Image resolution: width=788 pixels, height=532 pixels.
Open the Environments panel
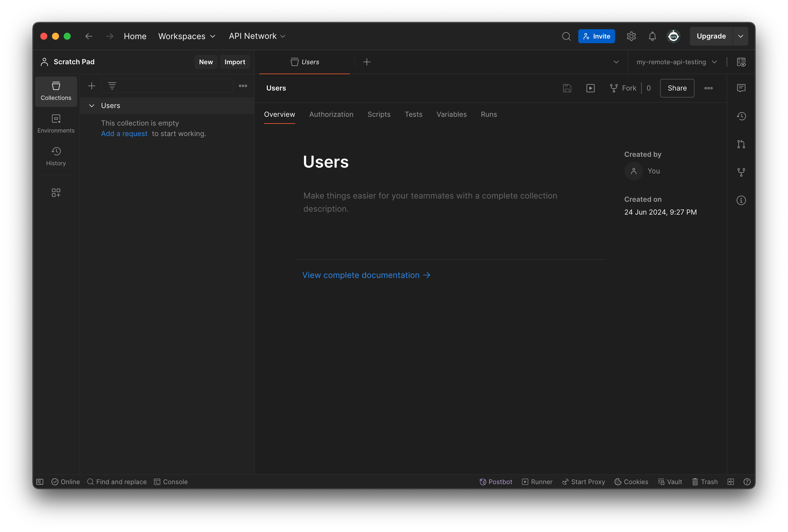point(55,124)
